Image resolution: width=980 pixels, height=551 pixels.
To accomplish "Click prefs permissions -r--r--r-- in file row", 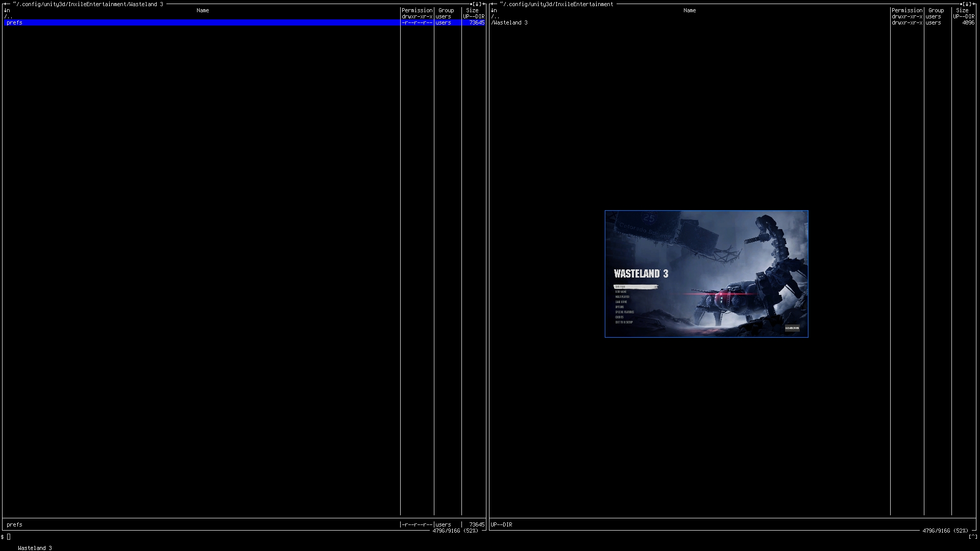I will [417, 22].
